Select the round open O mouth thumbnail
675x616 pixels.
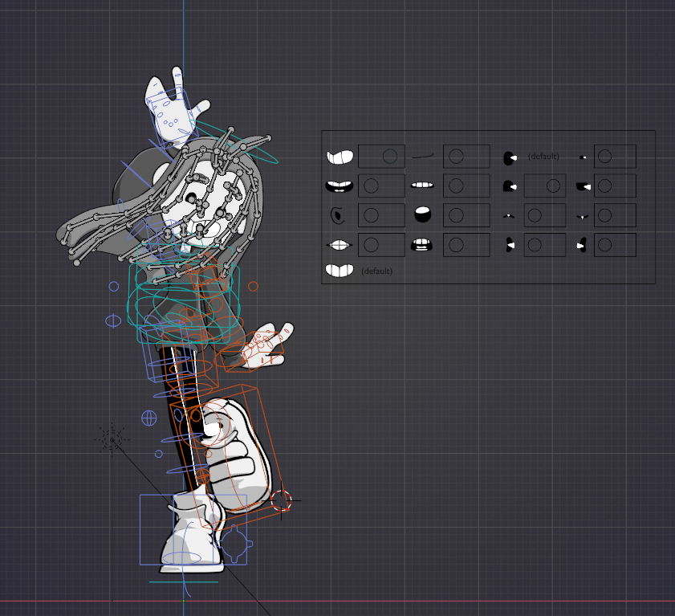(x=422, y=214)
